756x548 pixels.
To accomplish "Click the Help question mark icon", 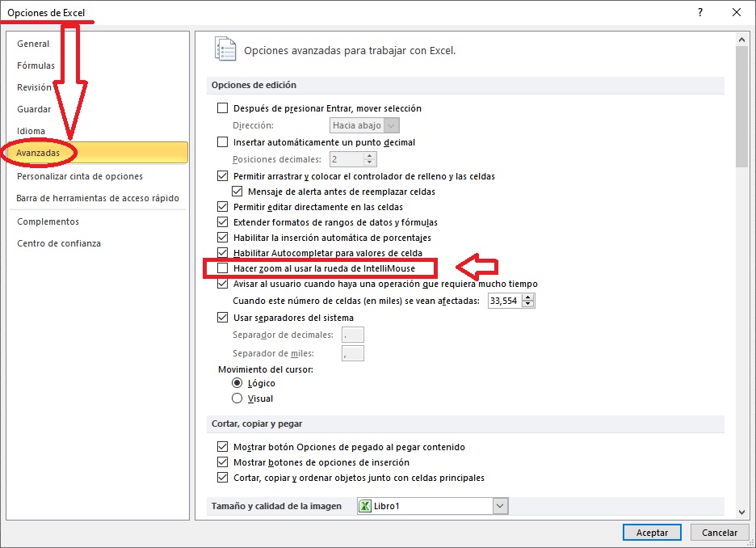I will [x=699, y=12].
